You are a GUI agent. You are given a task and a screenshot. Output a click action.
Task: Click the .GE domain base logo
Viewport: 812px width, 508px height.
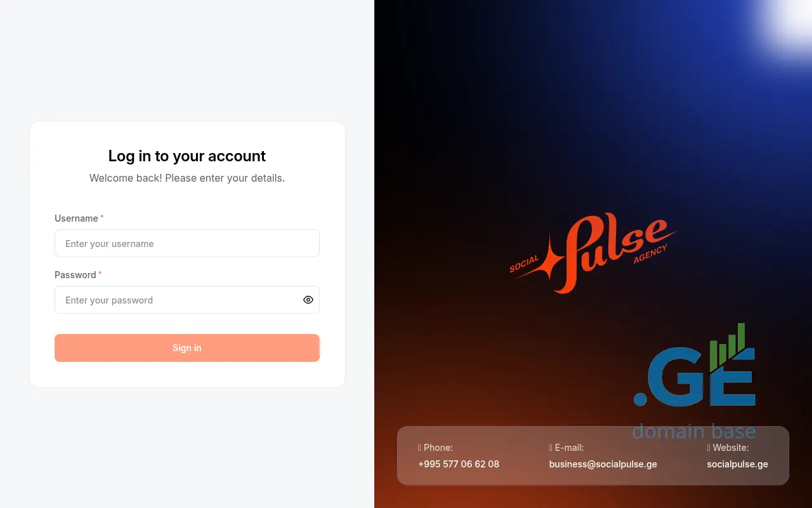[x=695, y=381]
